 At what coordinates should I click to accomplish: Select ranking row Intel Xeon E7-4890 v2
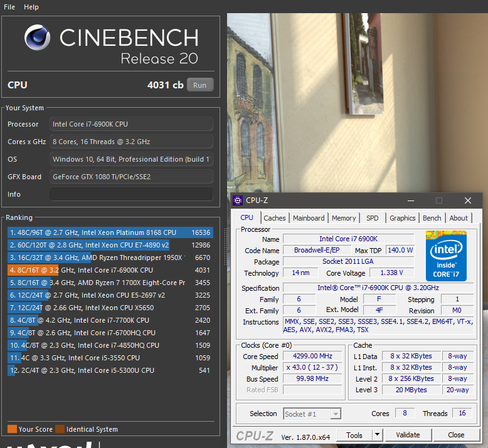point(110,245)
